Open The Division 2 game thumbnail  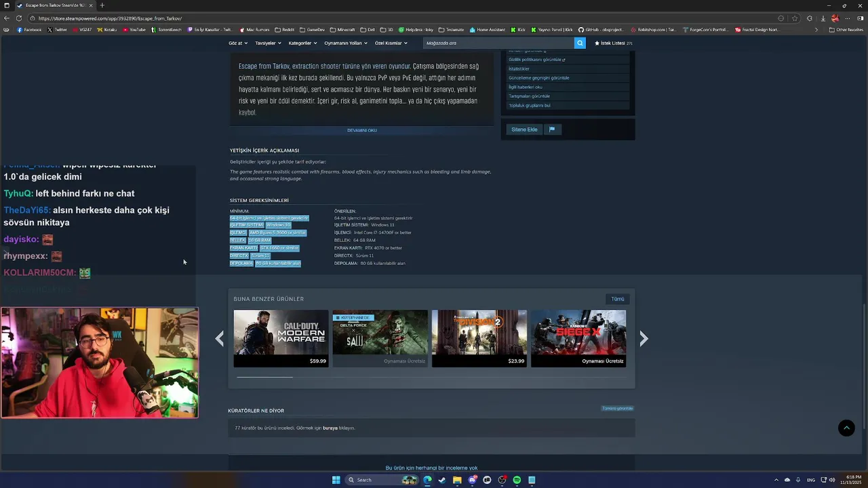tap(479, 338)
